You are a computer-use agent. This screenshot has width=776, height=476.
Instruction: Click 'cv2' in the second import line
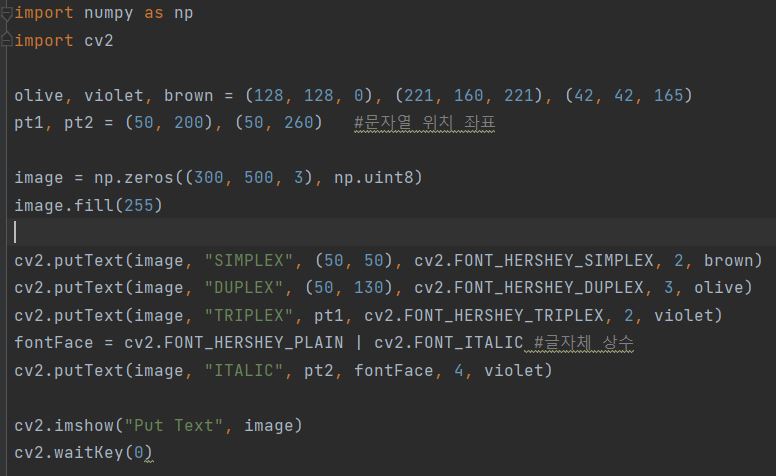coord(98,41)
